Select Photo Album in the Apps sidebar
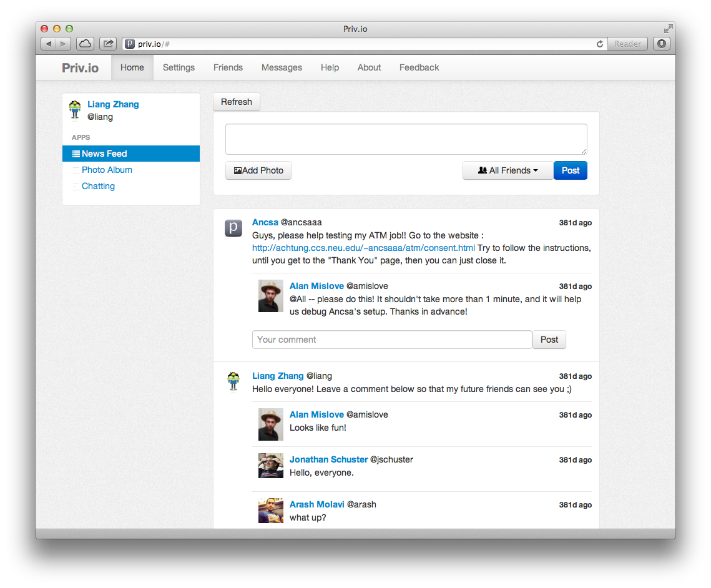The width and height of the screenshot is (711, 588). click(107, 170)
